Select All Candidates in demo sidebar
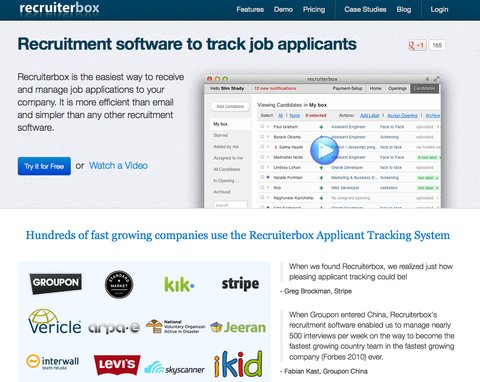Viewport: 480px width, 382px height. point(227,169)
